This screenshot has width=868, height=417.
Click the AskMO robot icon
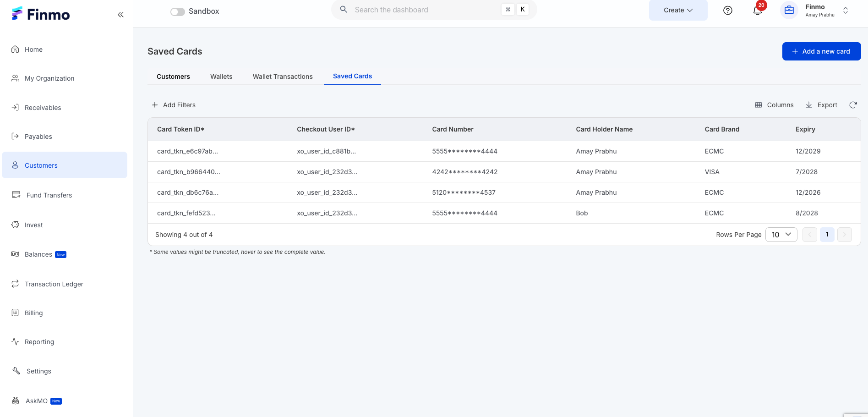pos(16,401)
